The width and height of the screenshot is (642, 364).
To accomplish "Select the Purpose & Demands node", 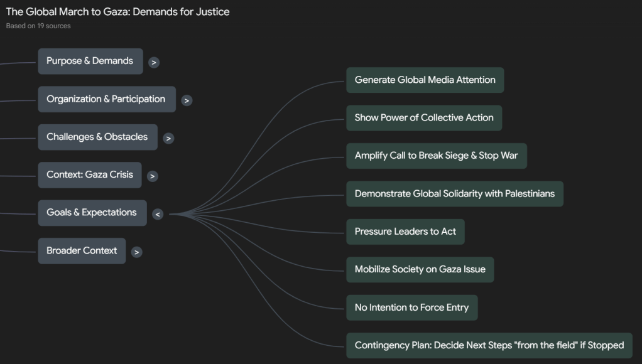I will click(90, 62).
